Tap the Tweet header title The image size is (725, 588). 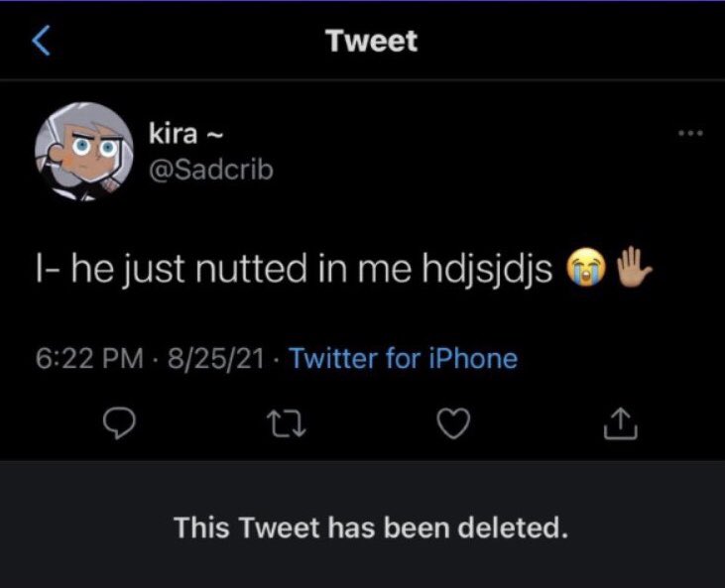click(371, 41)
